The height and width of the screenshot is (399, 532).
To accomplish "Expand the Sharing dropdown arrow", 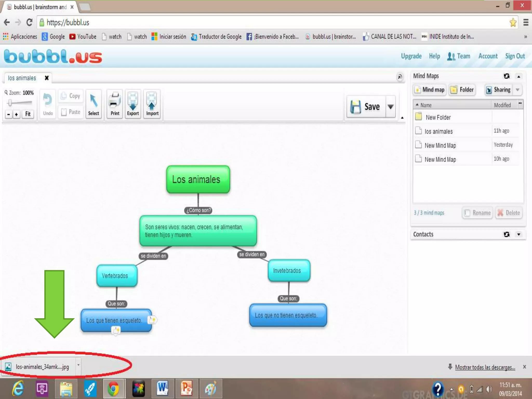I will (518, 90).
